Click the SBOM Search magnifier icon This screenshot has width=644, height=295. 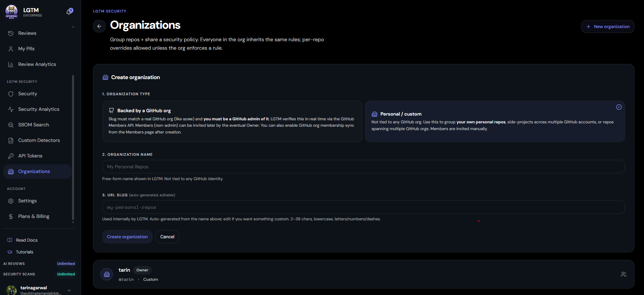11,125
